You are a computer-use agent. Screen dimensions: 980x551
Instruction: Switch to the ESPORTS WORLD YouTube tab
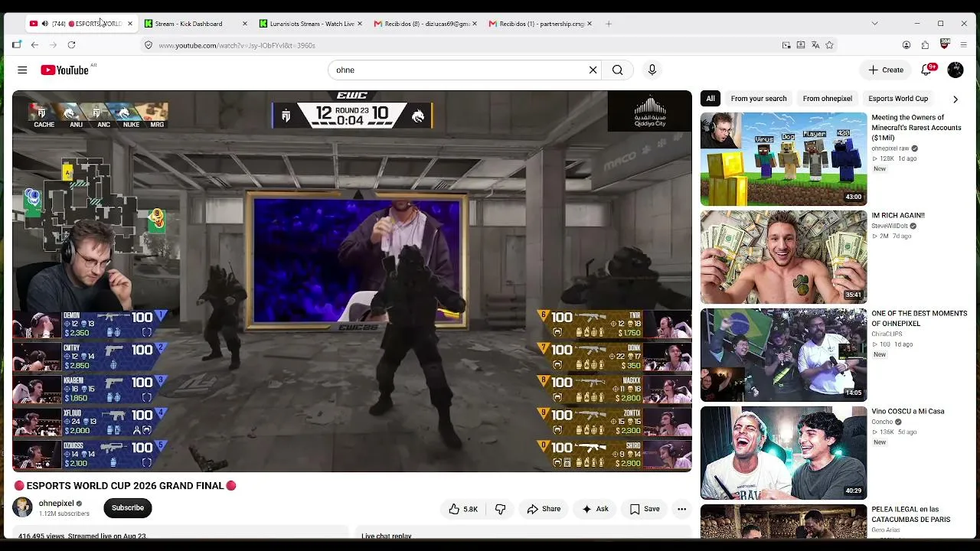click(80, 24)
